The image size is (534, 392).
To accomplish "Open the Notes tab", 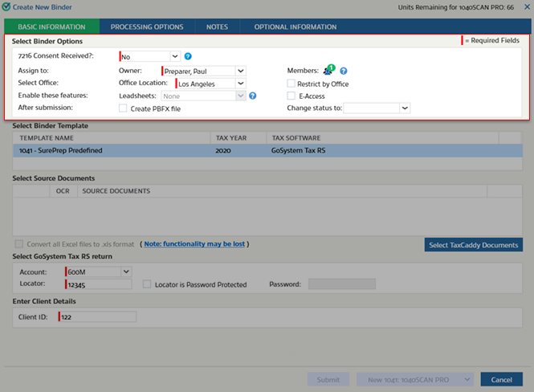I will pyautogui.click(x=217, y=27).
